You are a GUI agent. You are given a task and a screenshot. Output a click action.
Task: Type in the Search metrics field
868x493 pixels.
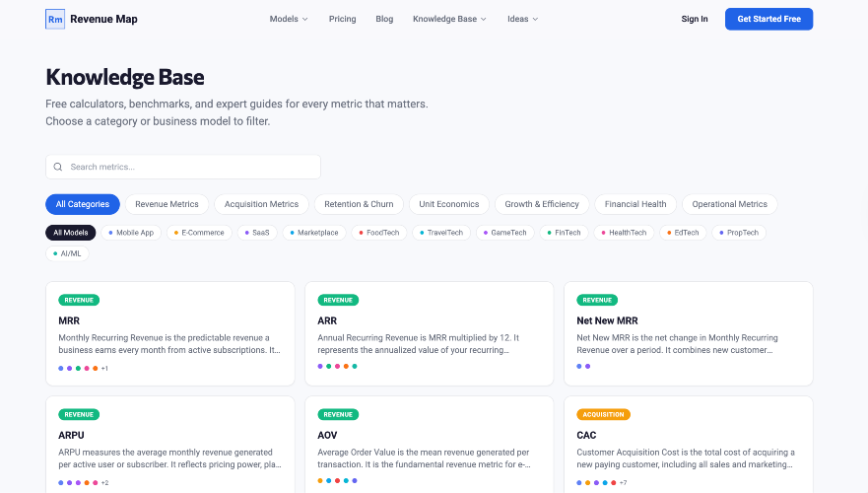192,167
